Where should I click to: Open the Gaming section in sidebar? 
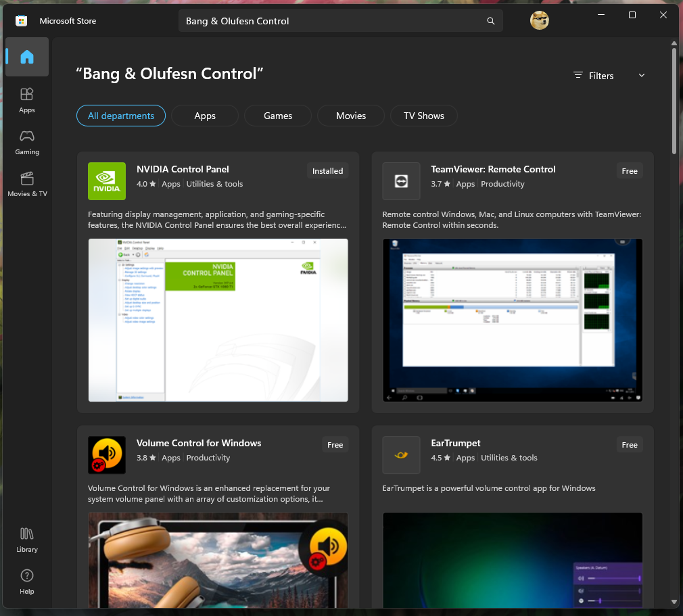pos(27,143)
